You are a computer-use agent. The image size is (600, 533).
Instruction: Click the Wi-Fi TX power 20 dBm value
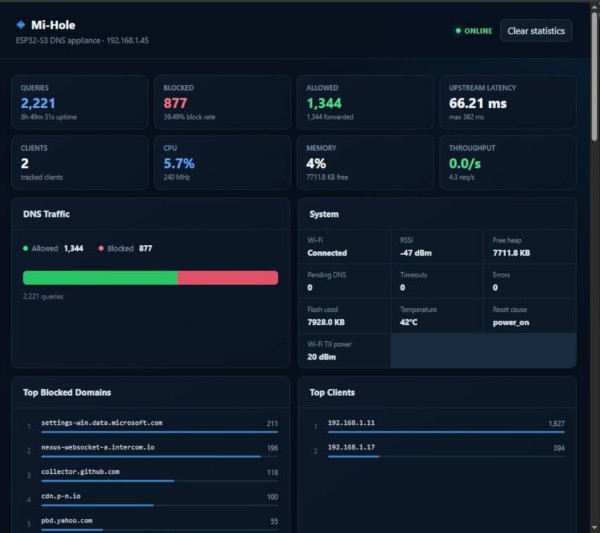click(321, 357)
